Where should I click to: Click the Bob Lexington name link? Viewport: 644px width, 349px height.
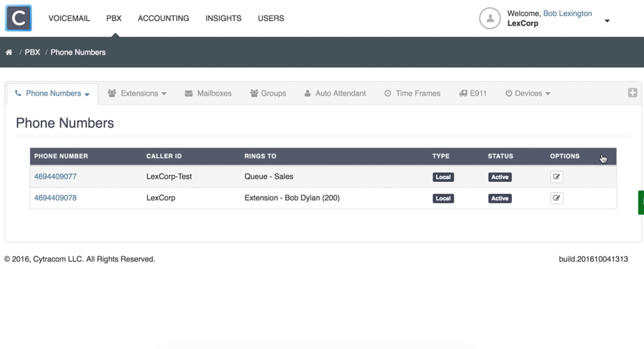point(568,13)
